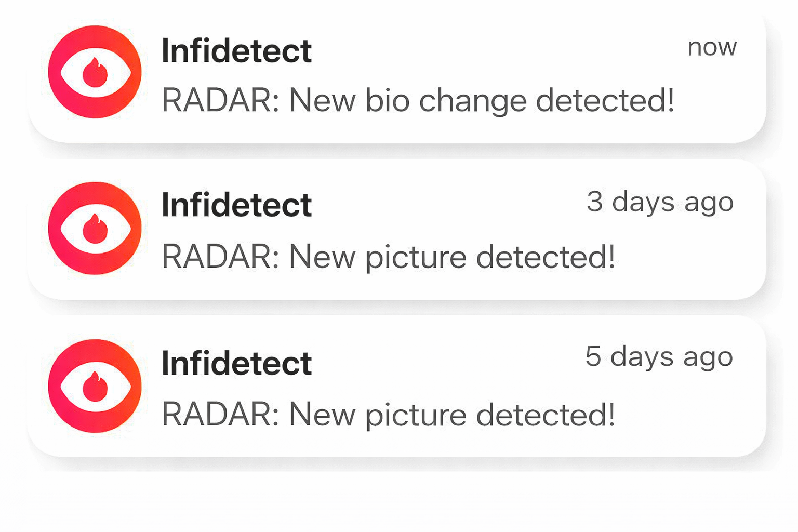Click the 'now' timestamp
The width and height of the screenshot is (798, 532).
click(x=712, y=47)
